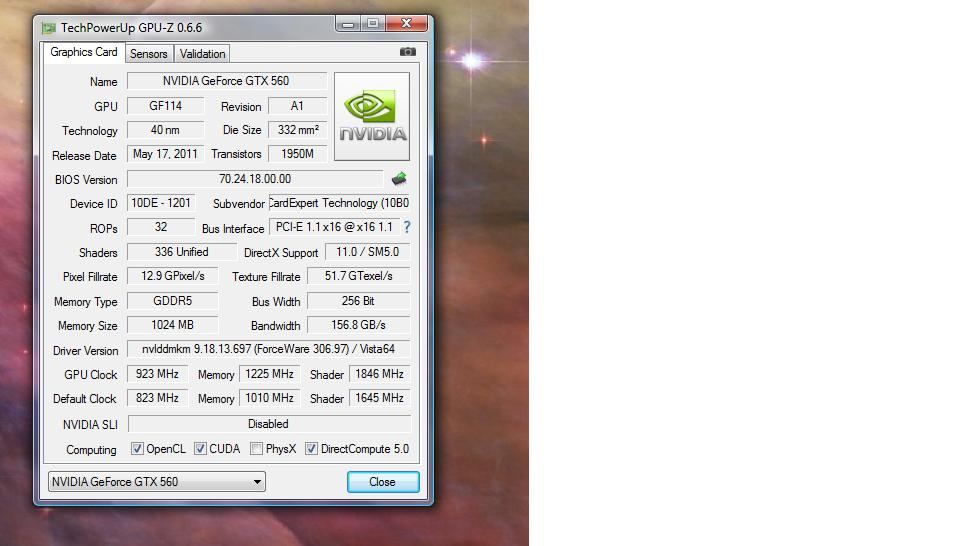Click the Name field NVIDIA GeForce GTX 560
The height and width of the screenshot is (546, 960).
click(x=227, y=81)
